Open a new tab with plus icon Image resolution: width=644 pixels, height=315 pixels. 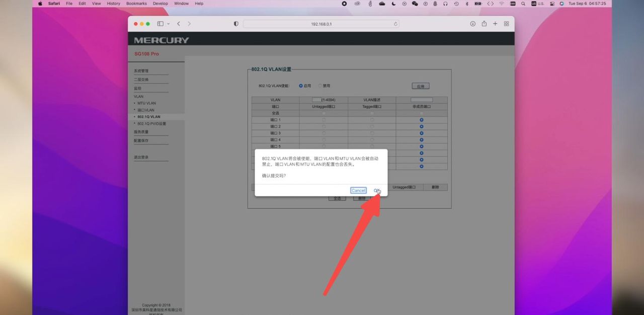(495, 24)
